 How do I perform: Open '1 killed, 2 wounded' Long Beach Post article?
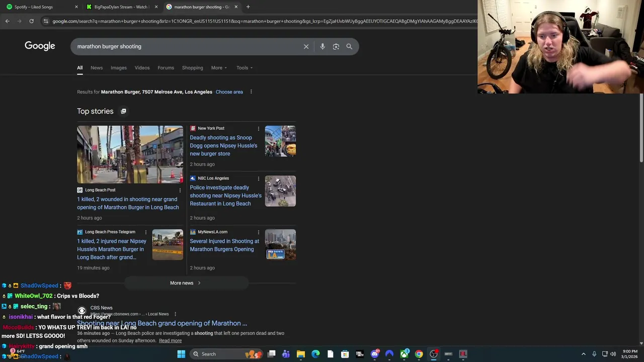pos(128,203)
